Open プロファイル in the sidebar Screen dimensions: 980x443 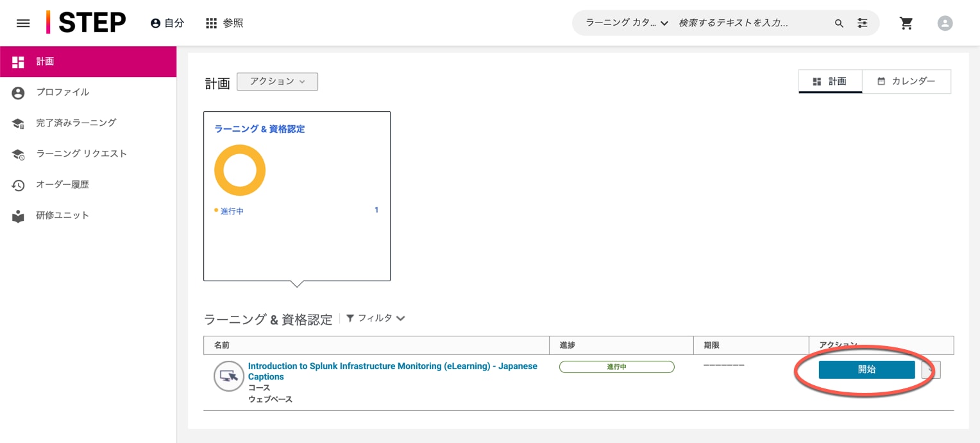[x=62, y=92]
